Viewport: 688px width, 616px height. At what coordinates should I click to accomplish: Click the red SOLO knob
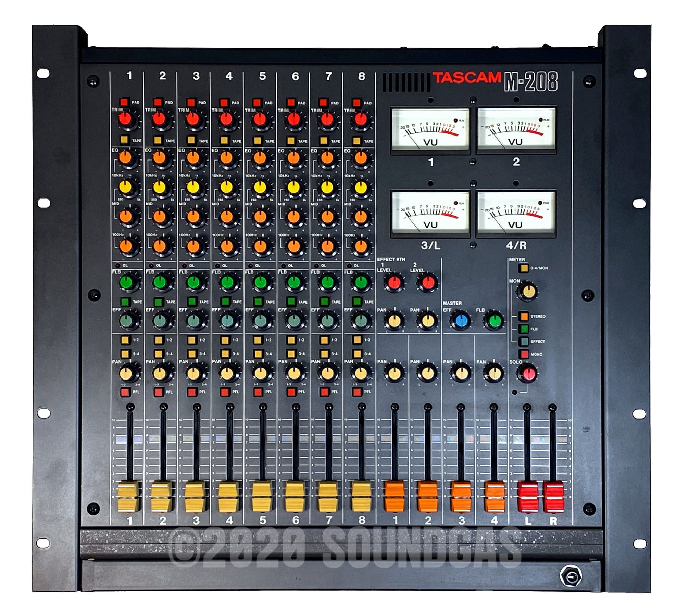coord(528,373)
